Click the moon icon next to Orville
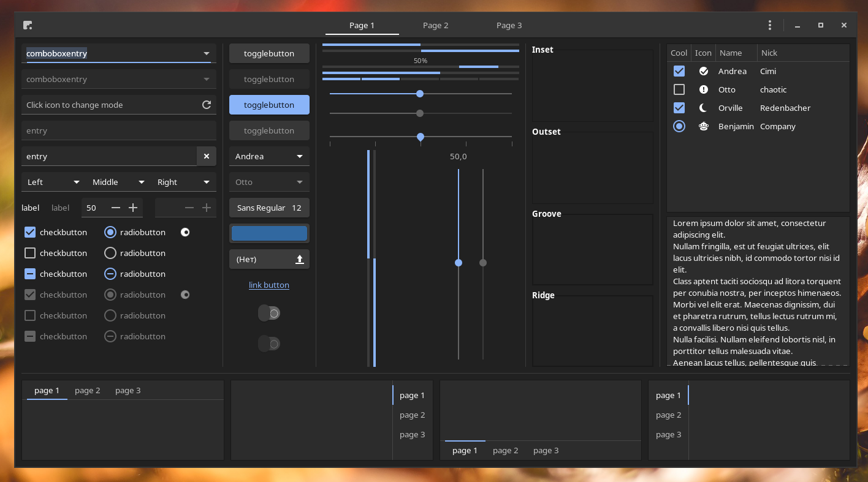 tap(703, 108)
